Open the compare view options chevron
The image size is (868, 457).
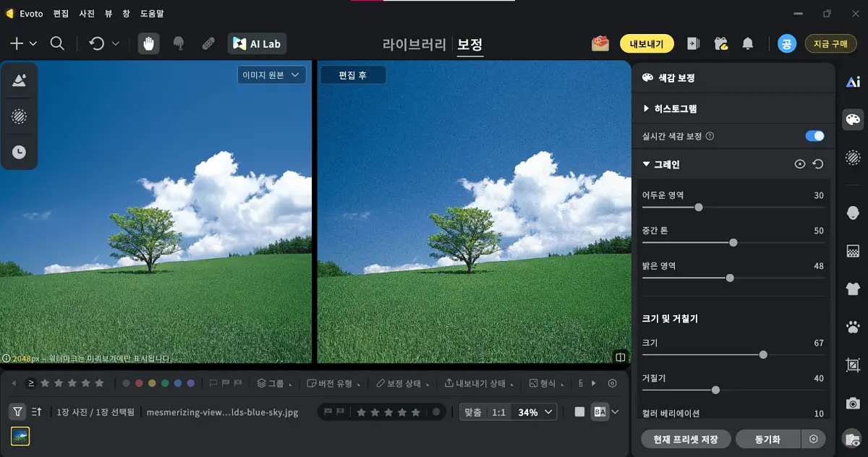coord(616,412)
